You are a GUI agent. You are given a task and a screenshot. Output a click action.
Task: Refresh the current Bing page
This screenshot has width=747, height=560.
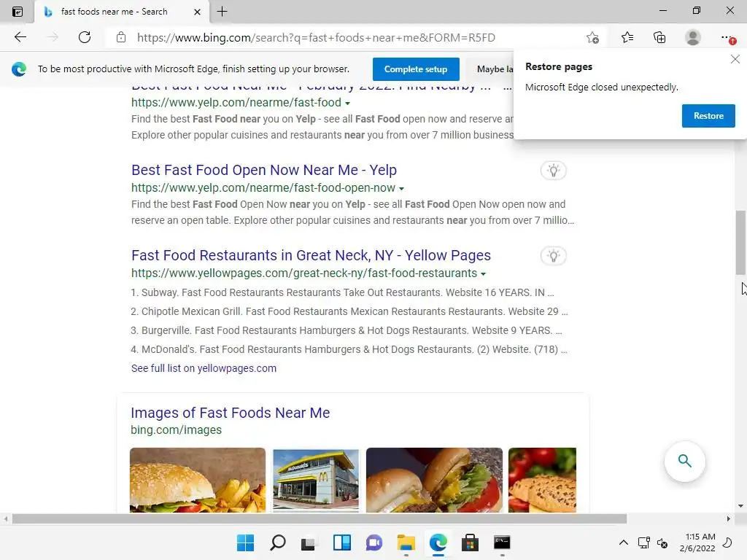tap(85, 37)
